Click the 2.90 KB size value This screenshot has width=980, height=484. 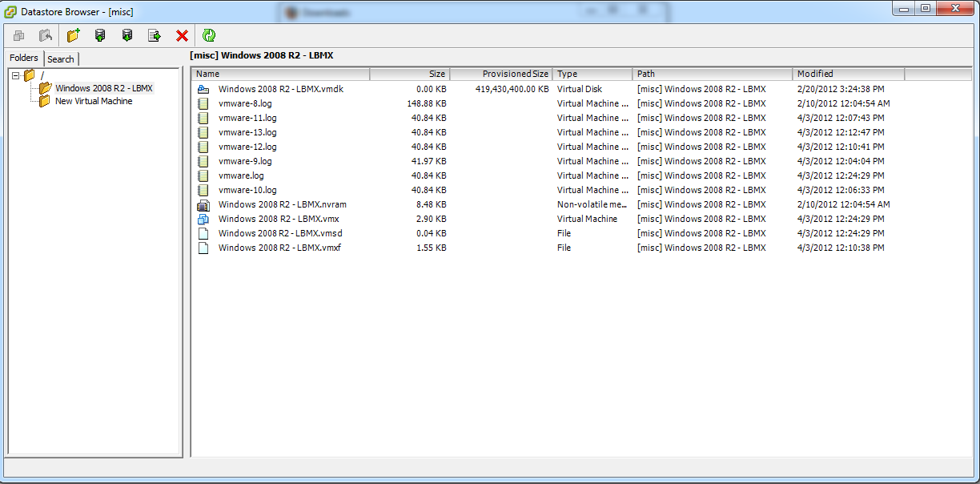click(432, 219)
